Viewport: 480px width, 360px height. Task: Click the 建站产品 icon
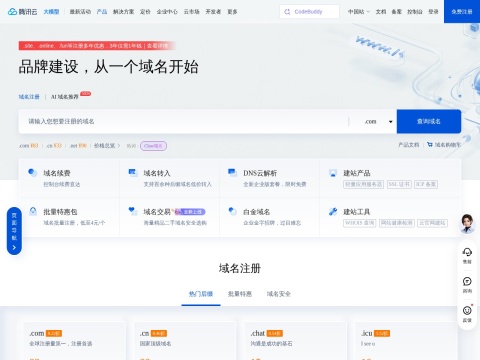(333, 172)
